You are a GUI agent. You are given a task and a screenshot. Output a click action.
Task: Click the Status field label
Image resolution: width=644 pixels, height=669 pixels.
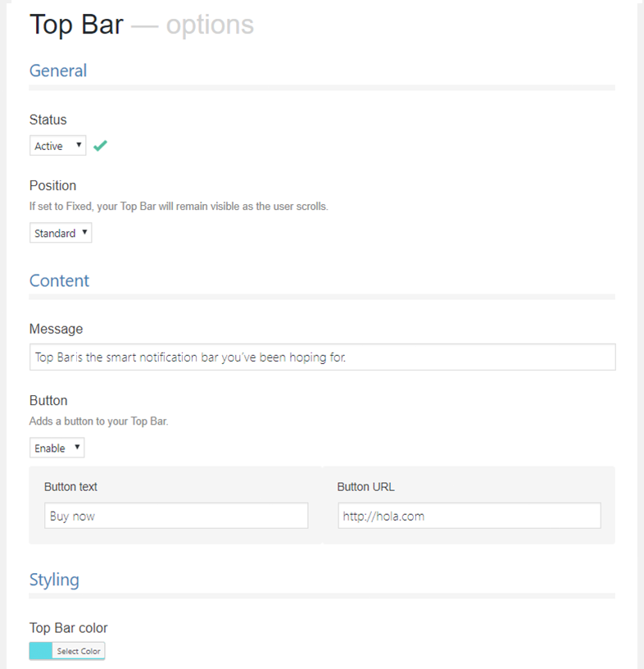pyautogui.click(x=48, y=120)
